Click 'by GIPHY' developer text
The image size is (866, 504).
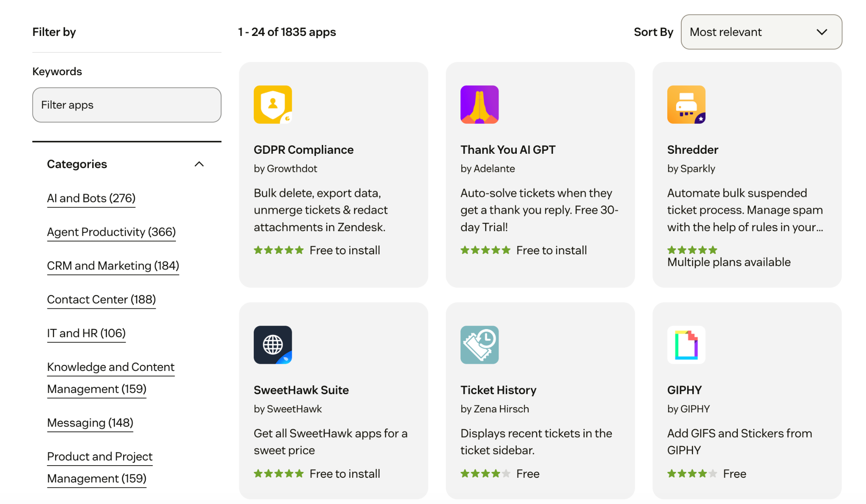point(688,409)
